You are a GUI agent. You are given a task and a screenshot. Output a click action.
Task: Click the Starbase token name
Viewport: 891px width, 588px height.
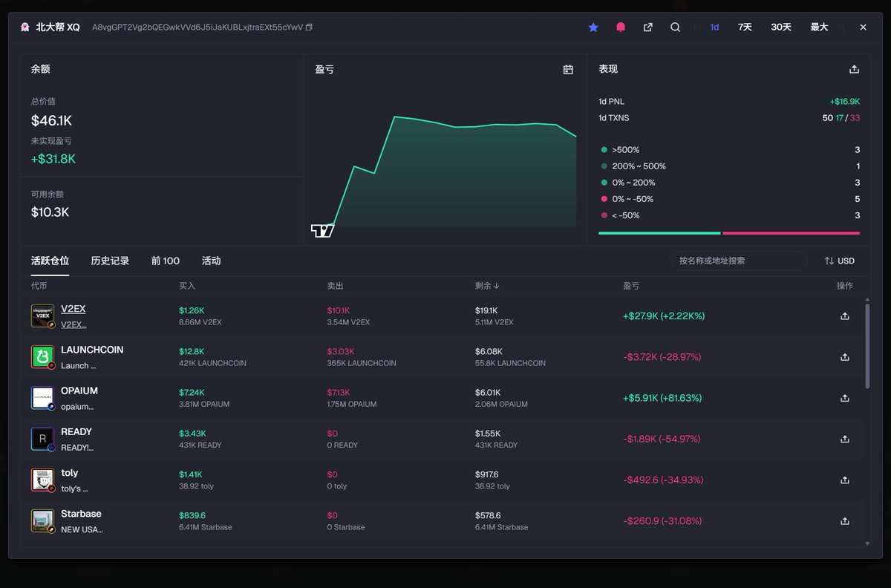point(81,514)
